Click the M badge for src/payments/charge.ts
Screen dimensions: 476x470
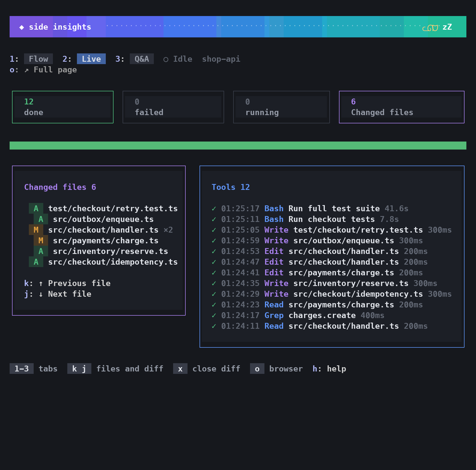click(41, 240)
